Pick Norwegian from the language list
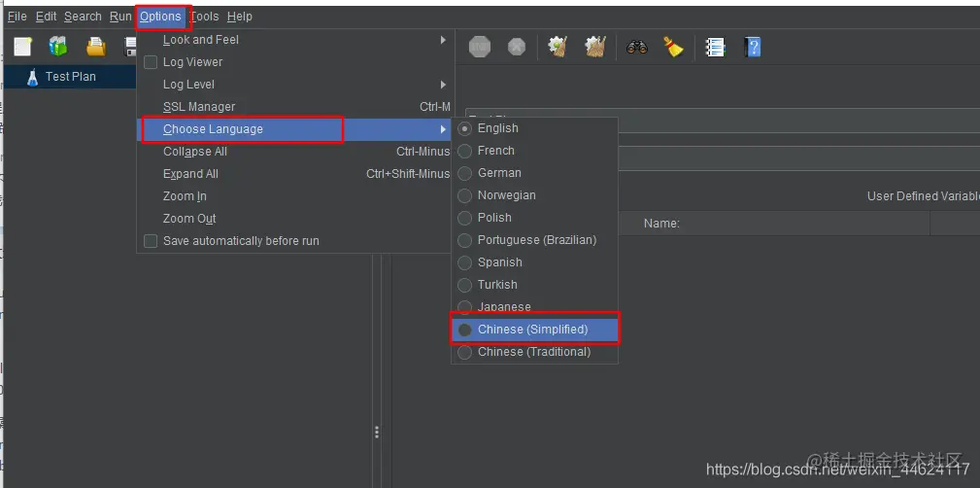Viewport: 980px width, 488px height. pos(534,195)
